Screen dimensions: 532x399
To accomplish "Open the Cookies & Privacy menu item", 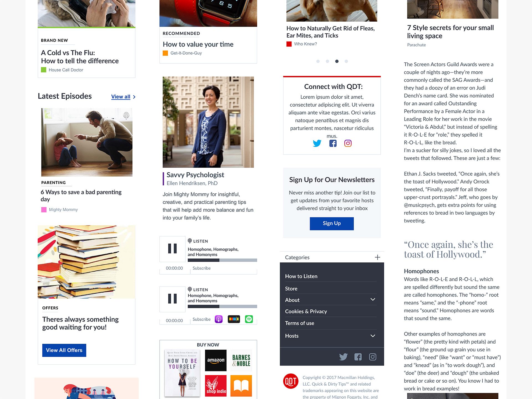I will pos(306,311).
